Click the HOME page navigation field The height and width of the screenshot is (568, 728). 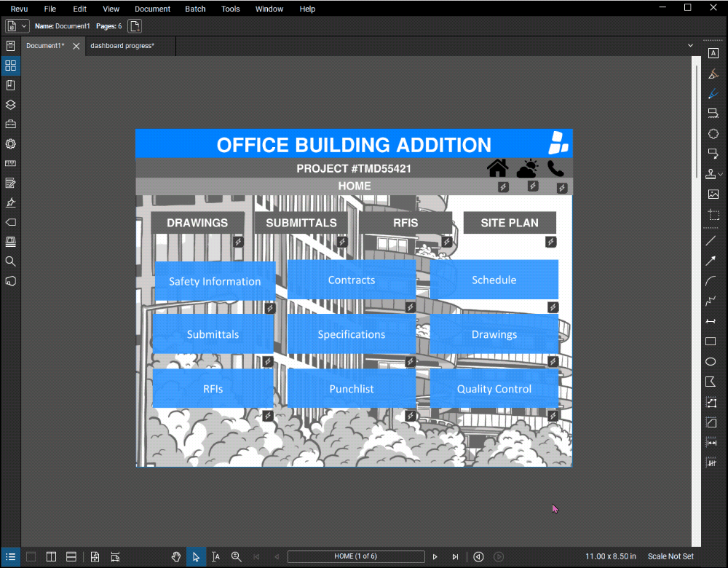(355, 556)
